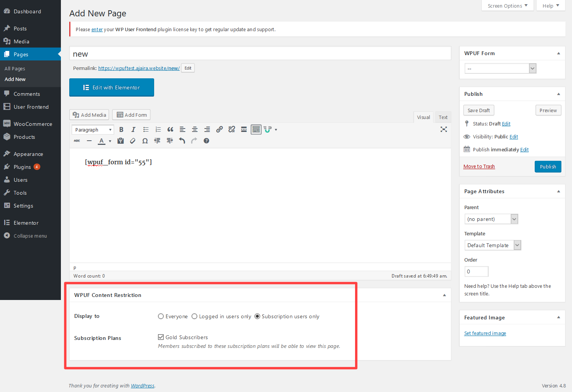Open the Paragraph format dropdown
Screen dimensions: 572x392
93,130
